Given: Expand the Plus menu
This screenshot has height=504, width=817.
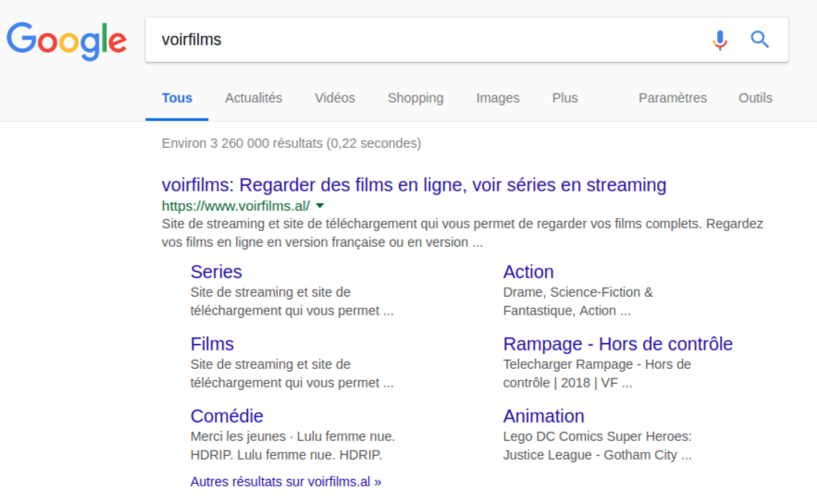Looking at the screenshot, I should [x=564, y=98].
